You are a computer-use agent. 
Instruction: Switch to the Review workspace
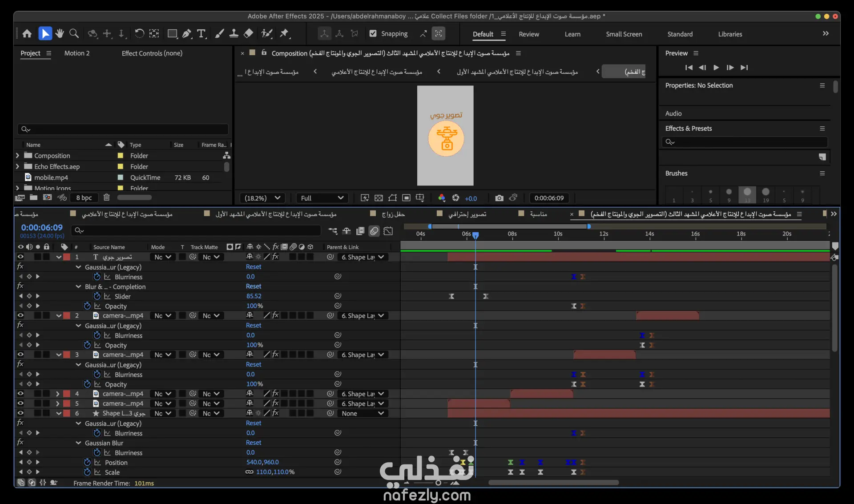(x=528, y=34)
